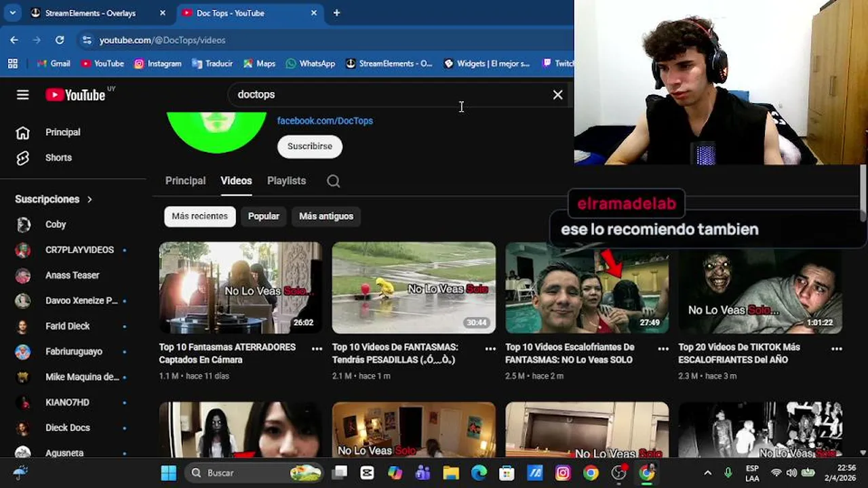Open Shorts in the sidebar
868x488 pixels.
tap(58, 157)
